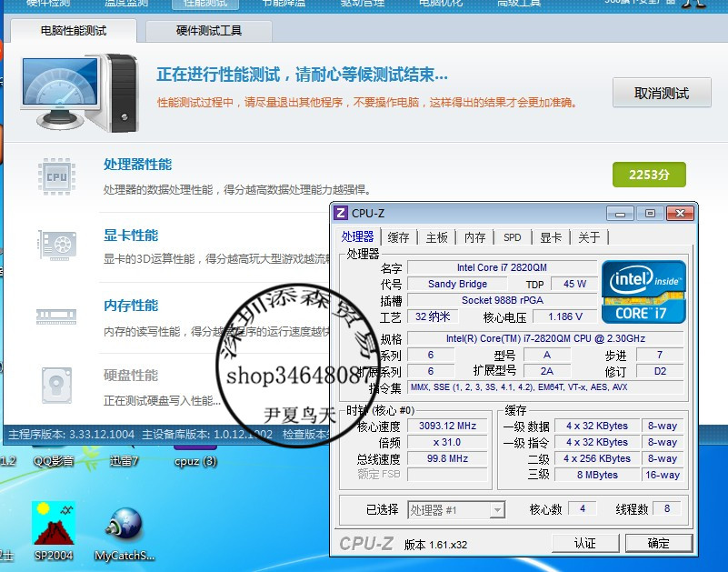Open the 处理器 #1 selection dropdown

point(456,510)
